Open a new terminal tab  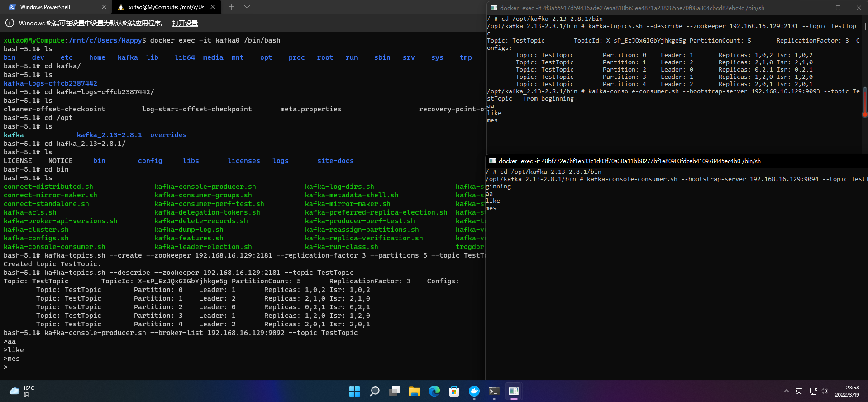[x=232, y=7]
